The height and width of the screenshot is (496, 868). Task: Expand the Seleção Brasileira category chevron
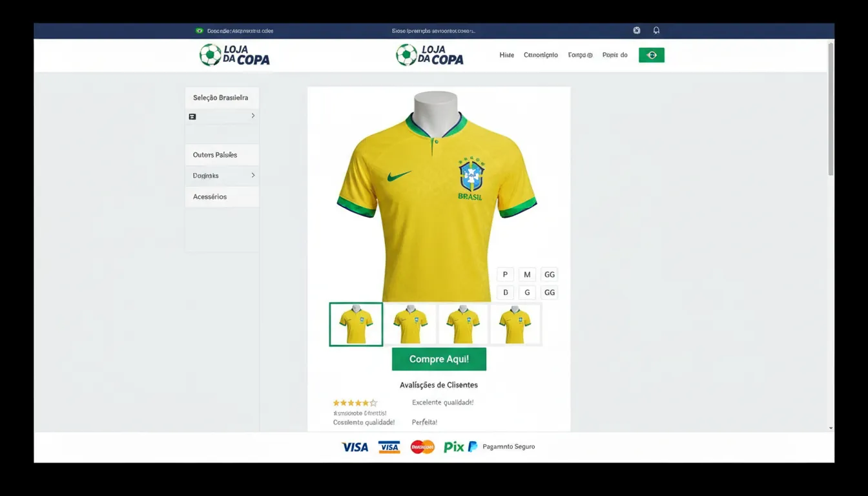[x=253, y=116]
